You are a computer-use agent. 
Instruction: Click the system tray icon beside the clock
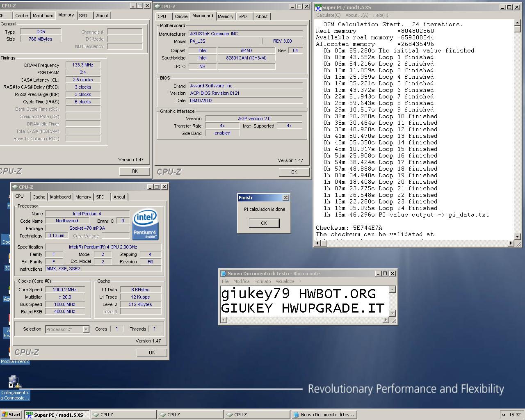(x=504, y=415)
